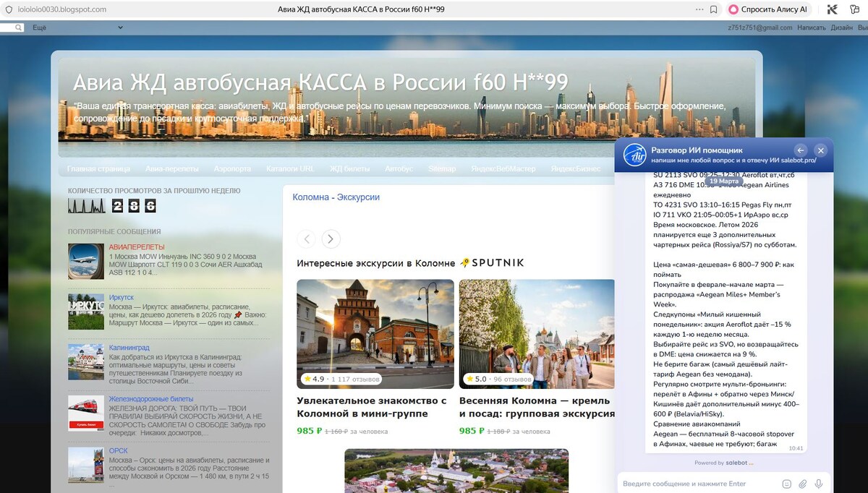Open the Железнодорожные билеты post link
The image size is (868, 493).
[151, 399]
